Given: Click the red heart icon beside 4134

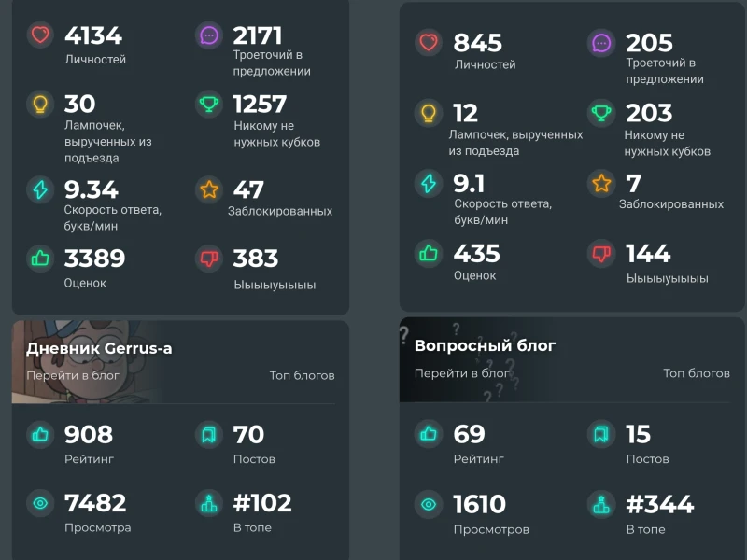Looking at the screenshot, I should (x=40, y=35).
